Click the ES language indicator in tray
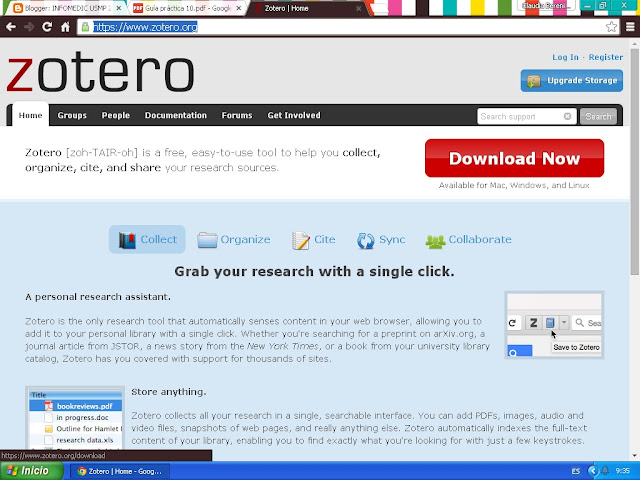Screen dimensions: 640x480 pyautogui.click(x=576, y=471)
